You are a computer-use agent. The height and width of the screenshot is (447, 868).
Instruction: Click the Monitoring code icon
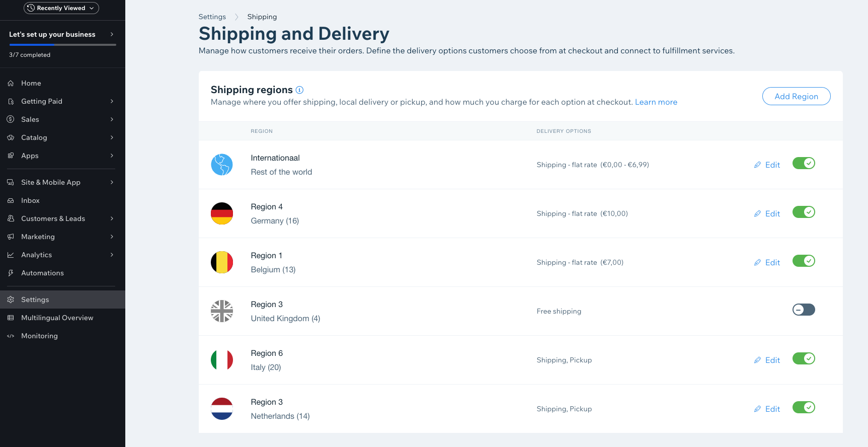point(11,336)
